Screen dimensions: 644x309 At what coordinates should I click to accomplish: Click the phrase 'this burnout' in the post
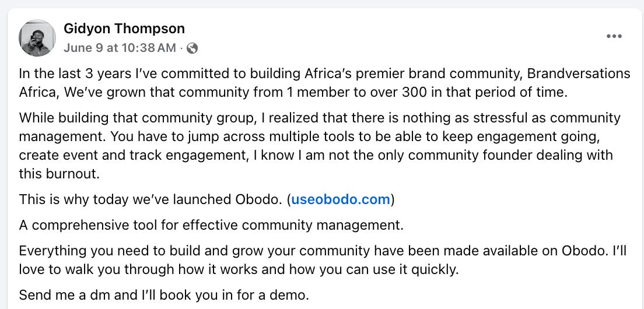[59, 174]
